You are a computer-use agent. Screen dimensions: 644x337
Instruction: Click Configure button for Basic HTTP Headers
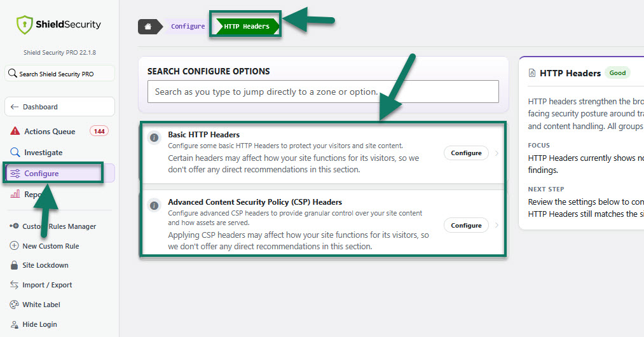pos(466,153)
